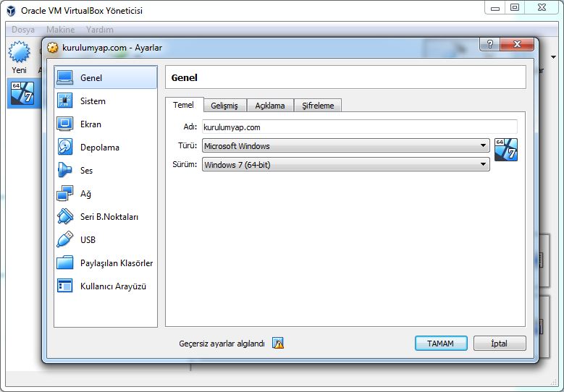
Task: Click the Kullanıcı Arayüzü window icon
Action: [65, 286]
